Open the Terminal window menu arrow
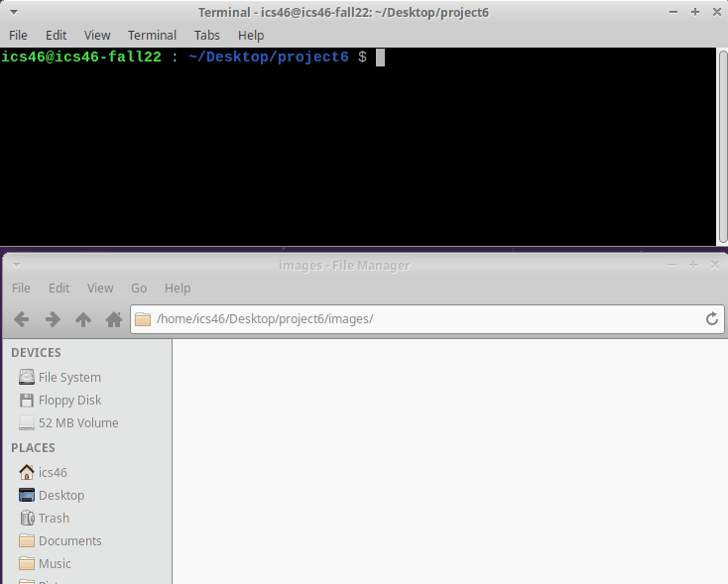 tap(14, 13)
